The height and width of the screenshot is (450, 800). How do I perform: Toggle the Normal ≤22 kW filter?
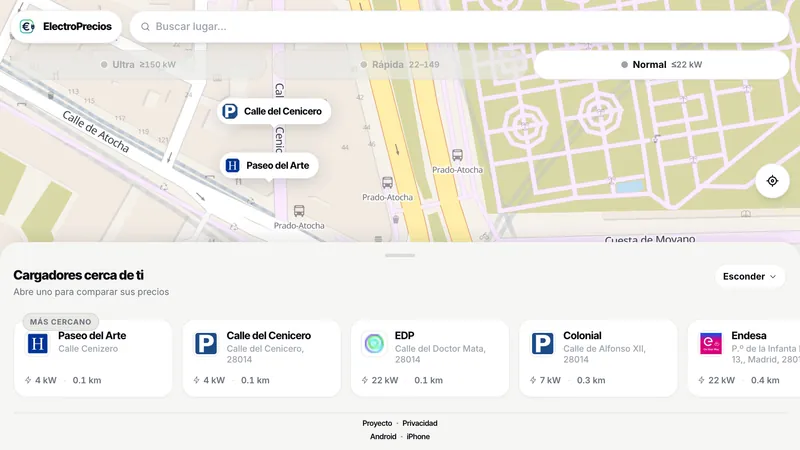[662, 65]
